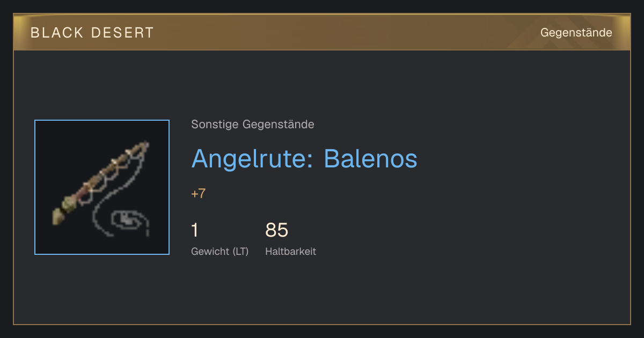The width and height of the screenshot is (644, 338).
Task: Click the durability value 85
Action: [277, 230]
